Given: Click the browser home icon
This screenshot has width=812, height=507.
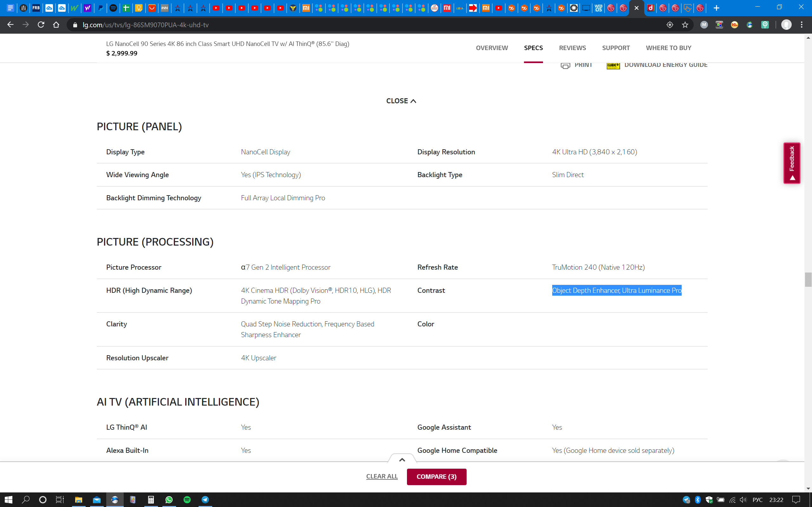Looking at the screenshot, I should point(56,25).
